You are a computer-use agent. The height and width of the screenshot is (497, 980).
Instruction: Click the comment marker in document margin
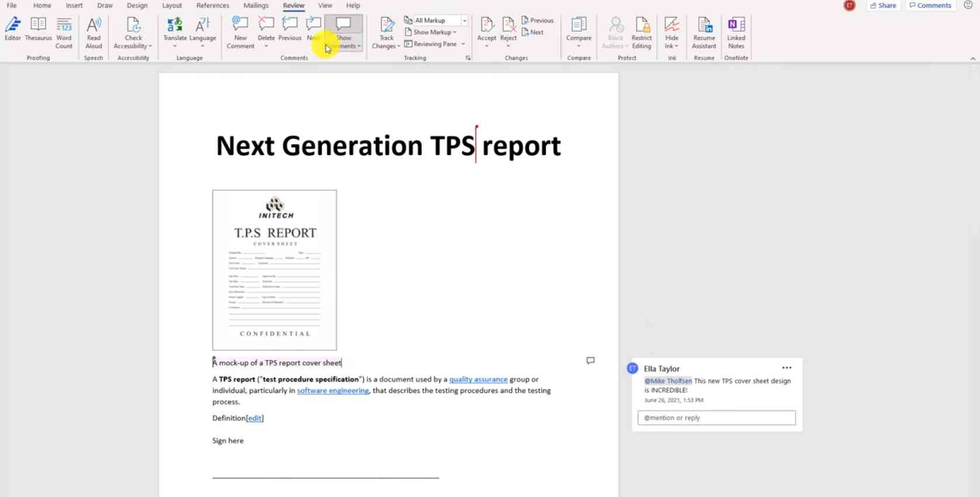point(590,361)
